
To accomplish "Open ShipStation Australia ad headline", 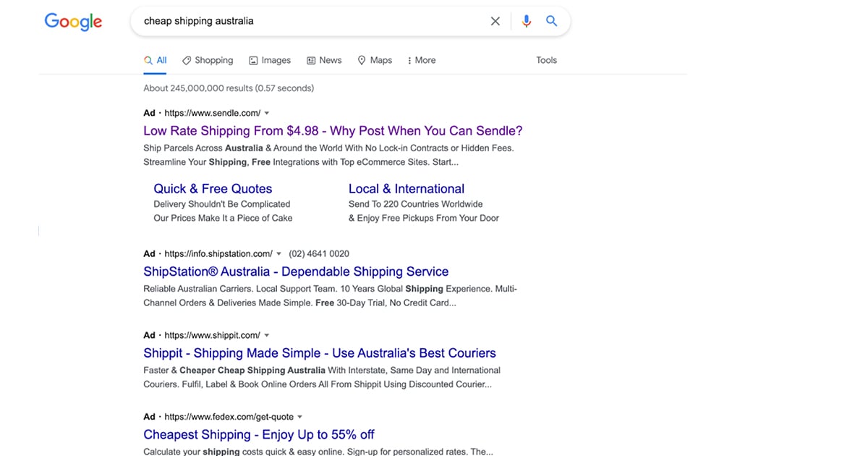I will pos(296,272).
